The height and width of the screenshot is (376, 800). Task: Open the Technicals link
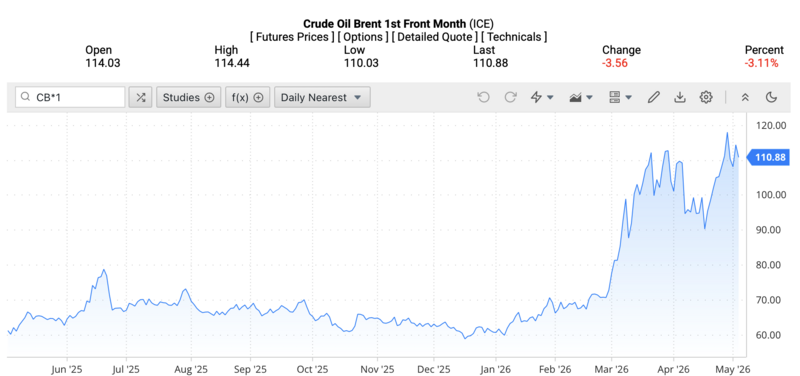[514, 37]
